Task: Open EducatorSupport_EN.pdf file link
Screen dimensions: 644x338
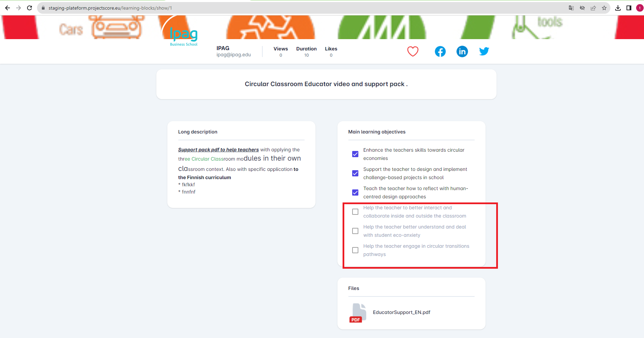Action: 401,312
